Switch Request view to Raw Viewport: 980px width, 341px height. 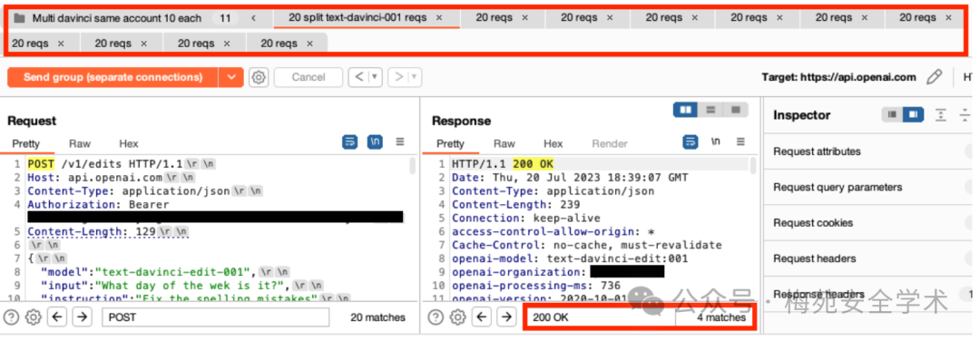[x=80, y=143]
